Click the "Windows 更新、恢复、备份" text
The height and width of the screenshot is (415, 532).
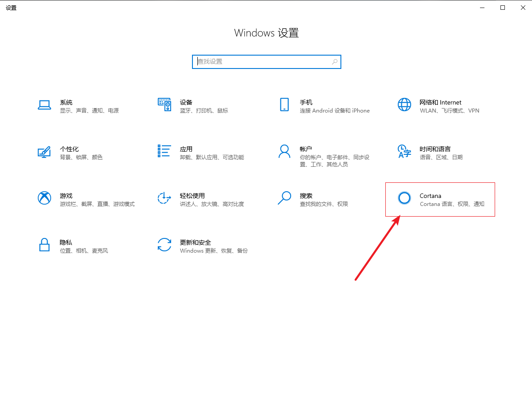(214, 251)
